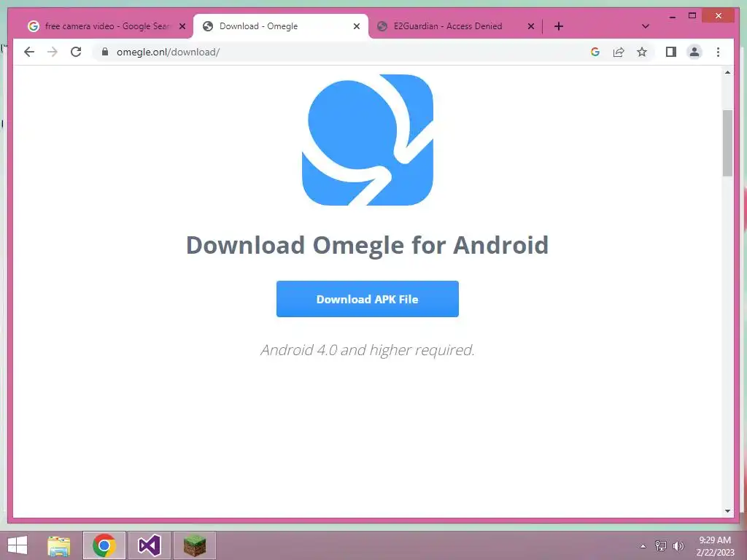
Task: Open Chrome's three-dot menu
Action: (718, 52)
